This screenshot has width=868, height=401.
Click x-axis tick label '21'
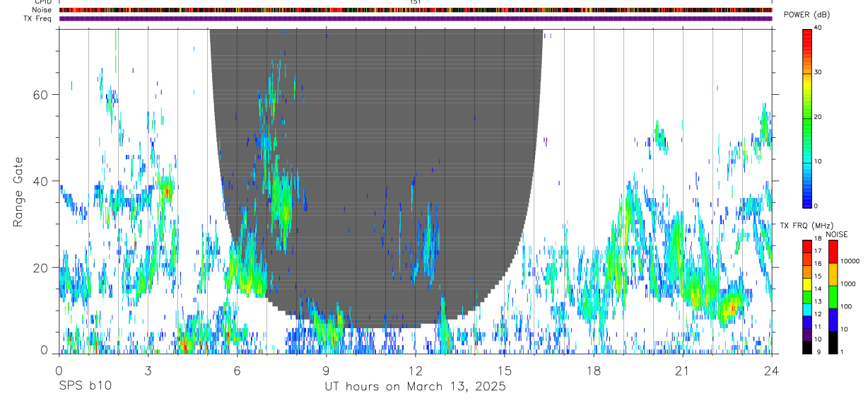683,370
